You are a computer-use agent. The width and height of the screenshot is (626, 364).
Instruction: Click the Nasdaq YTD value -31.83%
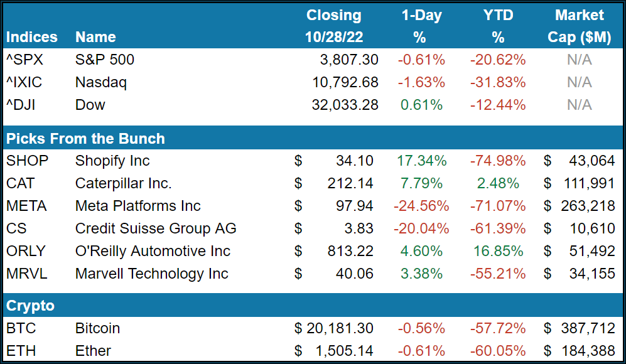click(497, 82)
